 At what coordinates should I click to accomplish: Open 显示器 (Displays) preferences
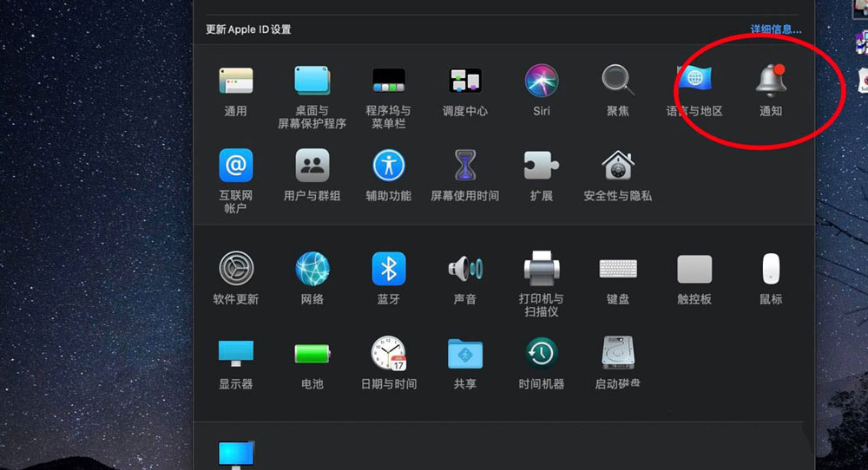click(x=236, y=353)
